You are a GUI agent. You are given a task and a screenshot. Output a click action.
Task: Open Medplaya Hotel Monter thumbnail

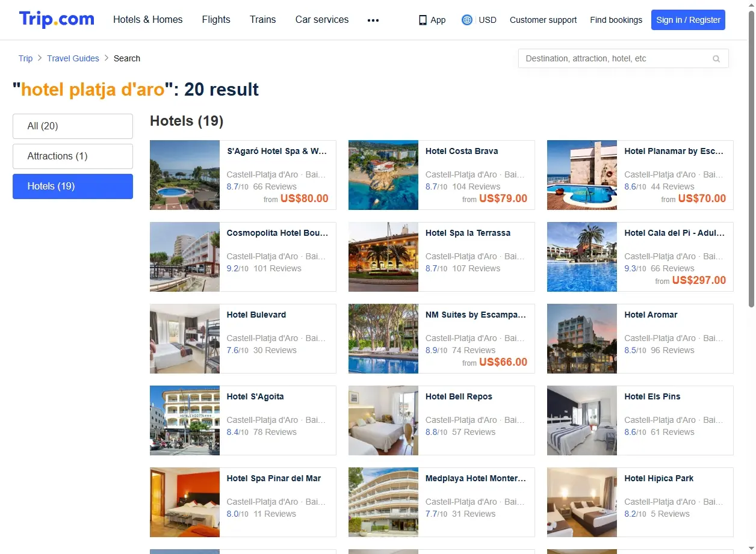[x=383, y=502]
